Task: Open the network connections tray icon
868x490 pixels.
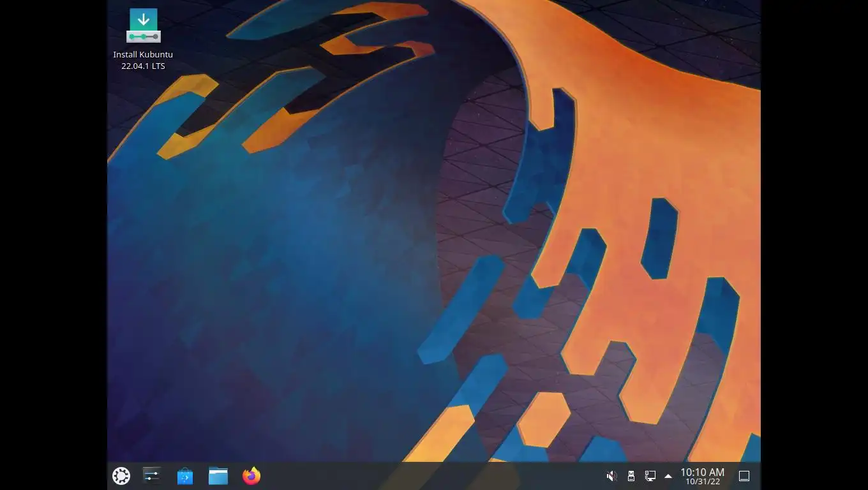Action: pyautogui.click(x=650, y=476)
